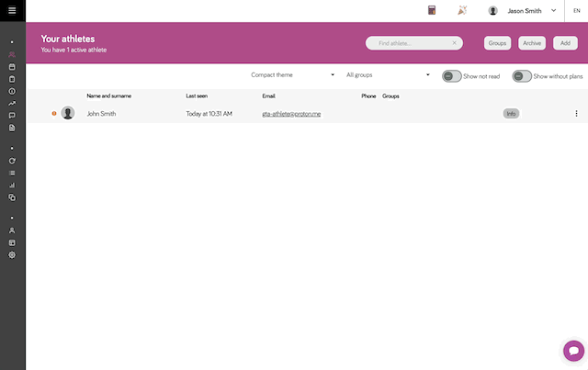Click the Groups button

(497, 43)
